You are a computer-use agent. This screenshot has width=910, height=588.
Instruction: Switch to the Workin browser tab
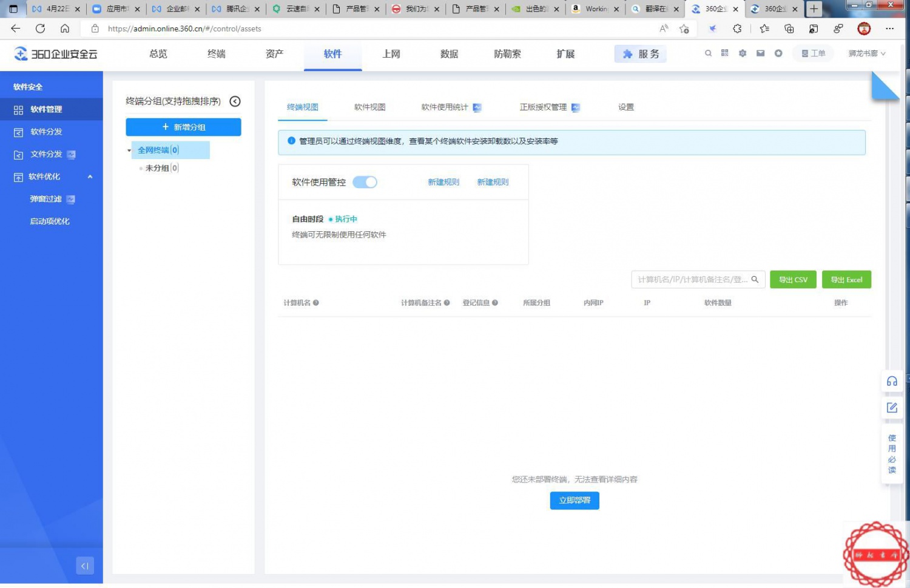(595, 8)
